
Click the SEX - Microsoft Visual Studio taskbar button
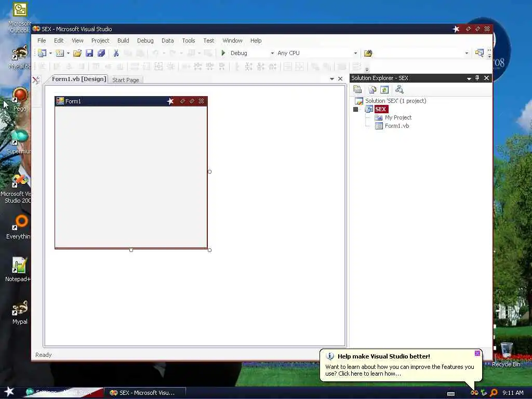tap(145, 393)
